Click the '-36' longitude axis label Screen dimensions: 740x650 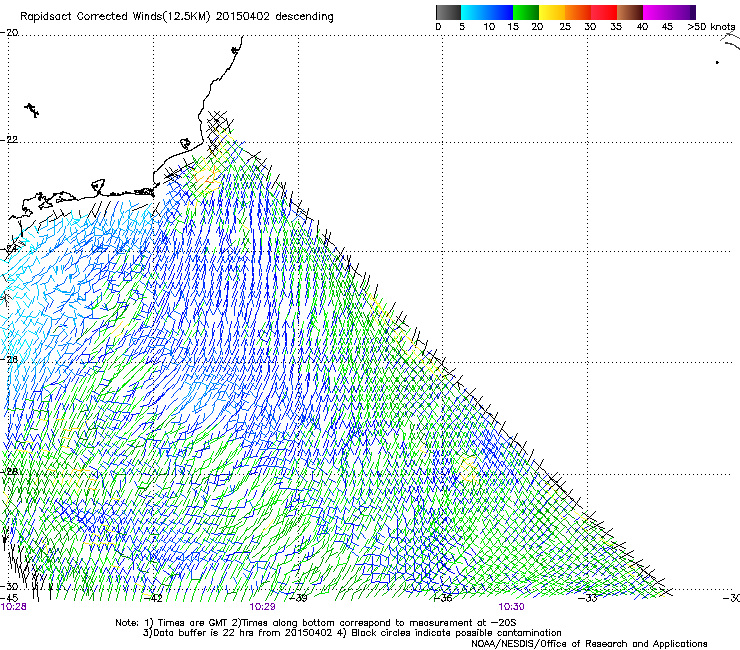pyautogui.click(x=443, y=598)
